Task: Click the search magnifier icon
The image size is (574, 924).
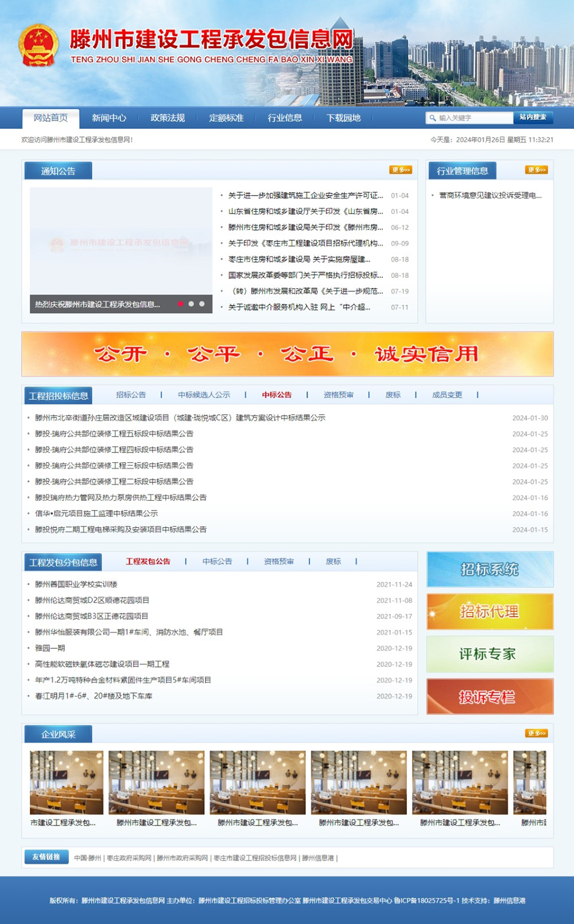Action: pyautogui.click(x=432, y=118)
